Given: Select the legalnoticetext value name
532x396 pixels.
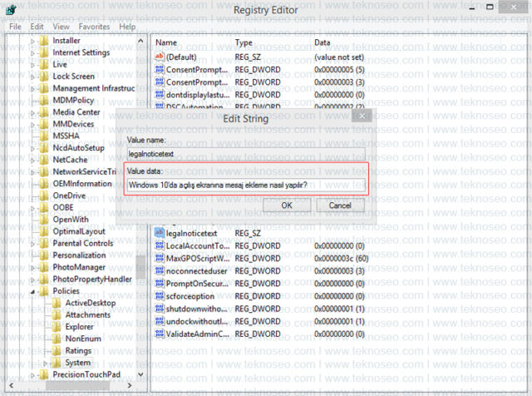Looking at the screenshot, I should [x=191, y=233].
